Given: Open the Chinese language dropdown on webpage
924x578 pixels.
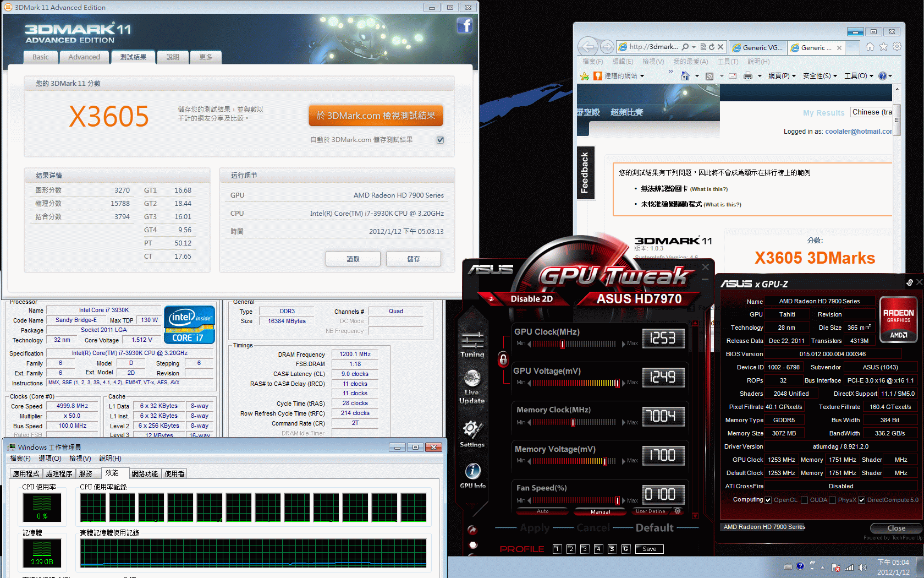Looking at the screenshot, I should [871, 112].
